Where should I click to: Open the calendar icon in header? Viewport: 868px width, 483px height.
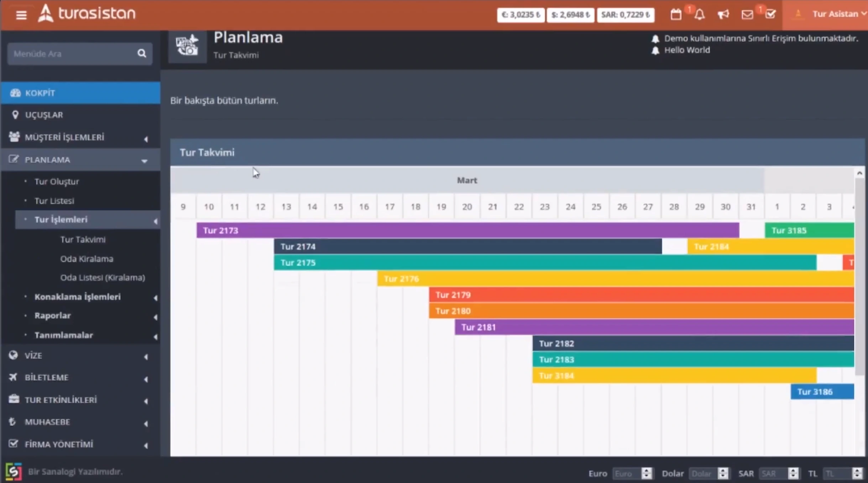pos(676,15)
